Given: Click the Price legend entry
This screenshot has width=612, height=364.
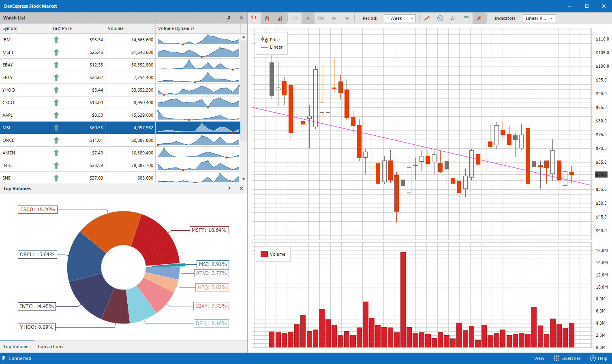Looking at the screenshot, I should (270, 40).
